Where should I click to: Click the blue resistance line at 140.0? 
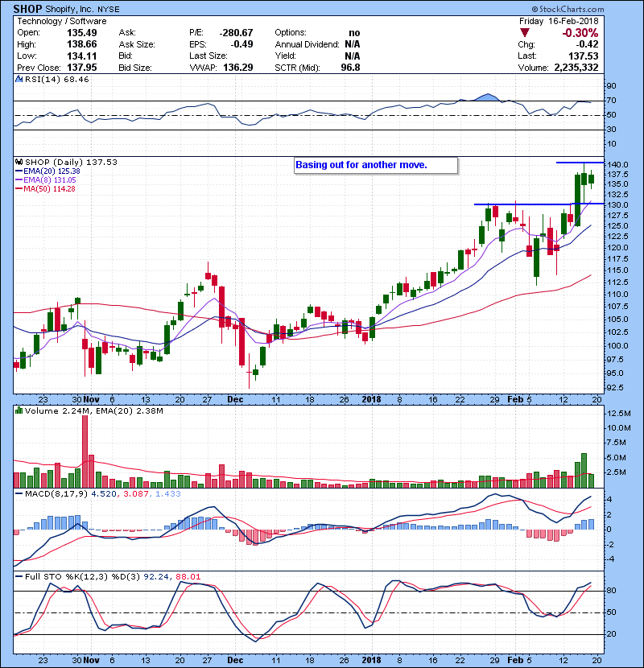point(580,163)
